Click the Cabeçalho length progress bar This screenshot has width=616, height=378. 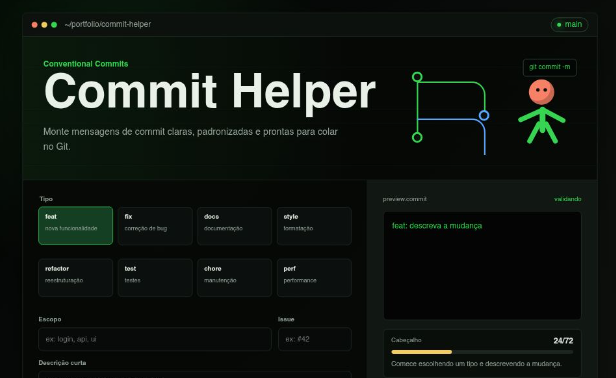click(x=482, y=352)
